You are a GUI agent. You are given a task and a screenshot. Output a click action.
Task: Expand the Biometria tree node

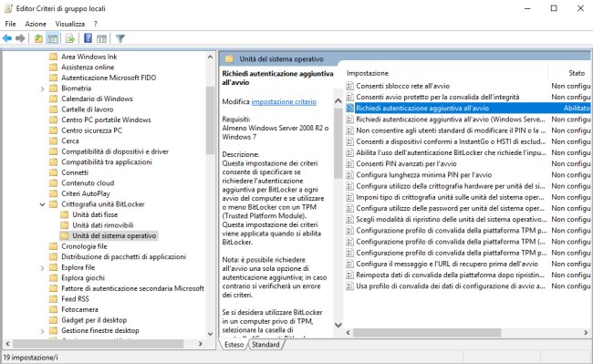(x=42, y=88)
